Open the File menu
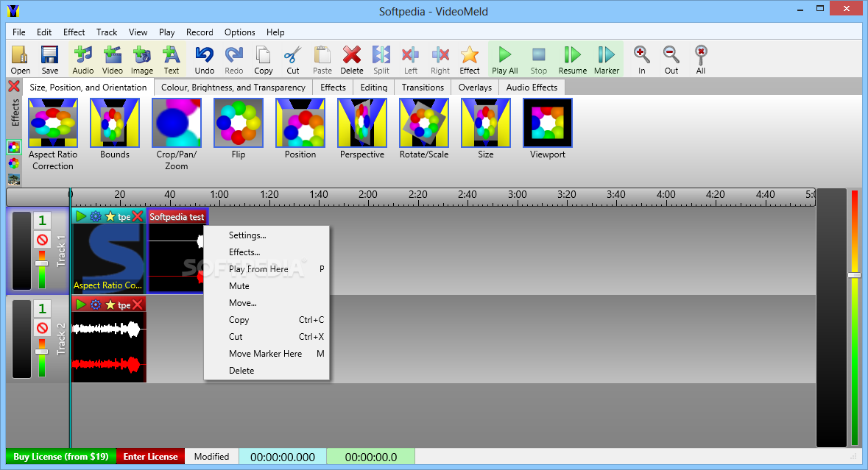 click(19, 32)
